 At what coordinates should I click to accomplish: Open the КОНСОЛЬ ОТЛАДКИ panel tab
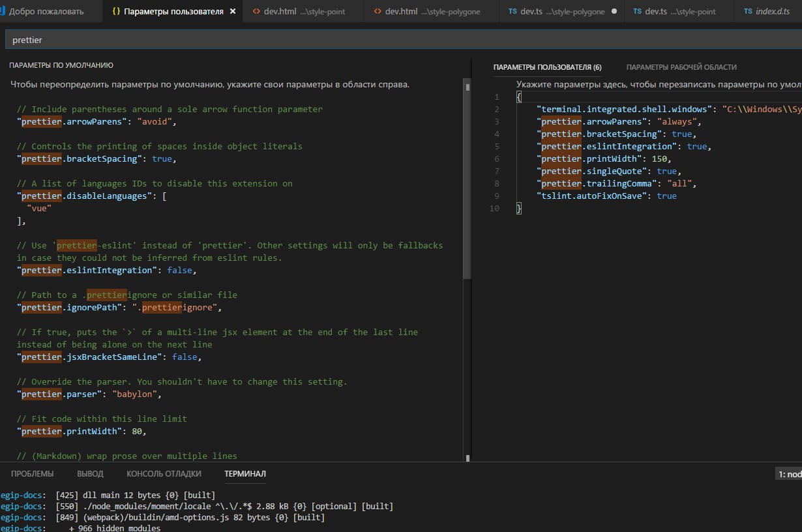click(164, 474)
